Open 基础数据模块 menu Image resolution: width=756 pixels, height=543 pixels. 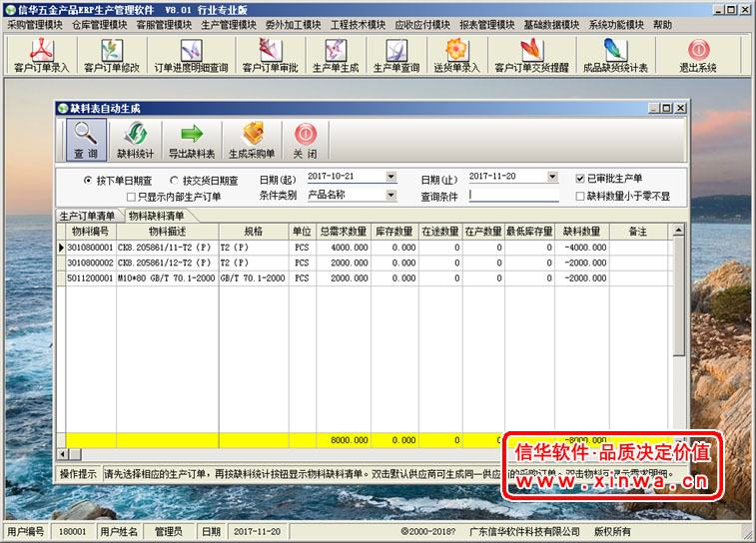[x=551, y=25]
